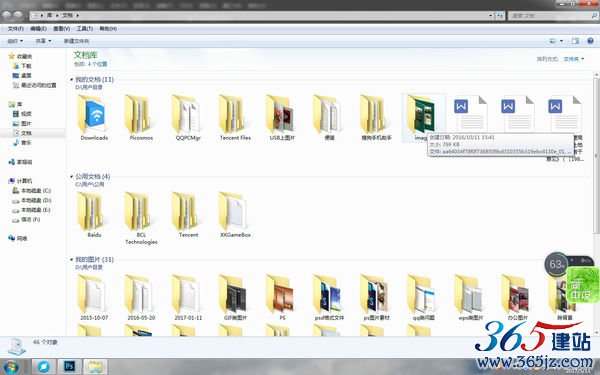The image size is (600, 375).
Task: Collapse the 公用文档 (4) group
Action: coord(72,176)
